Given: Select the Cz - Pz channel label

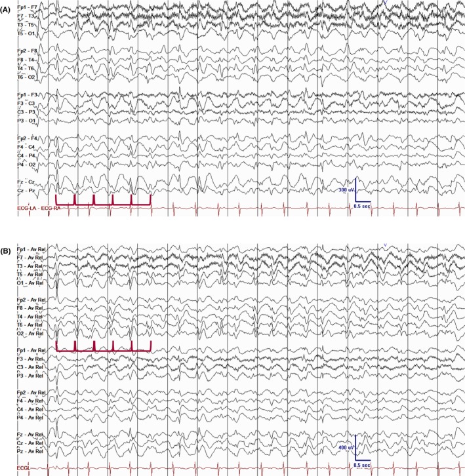Looking at the screenshot, I should click(26, 191).
